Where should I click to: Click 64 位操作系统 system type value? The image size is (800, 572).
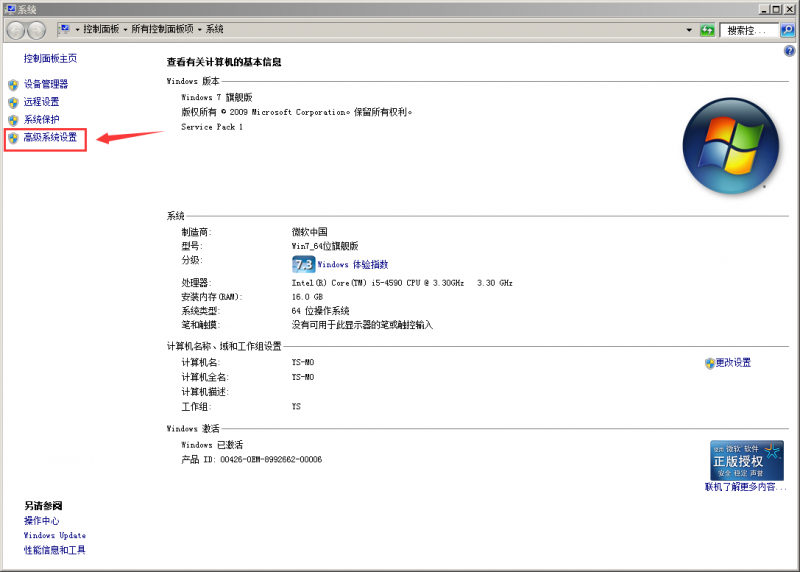[320, 311]
